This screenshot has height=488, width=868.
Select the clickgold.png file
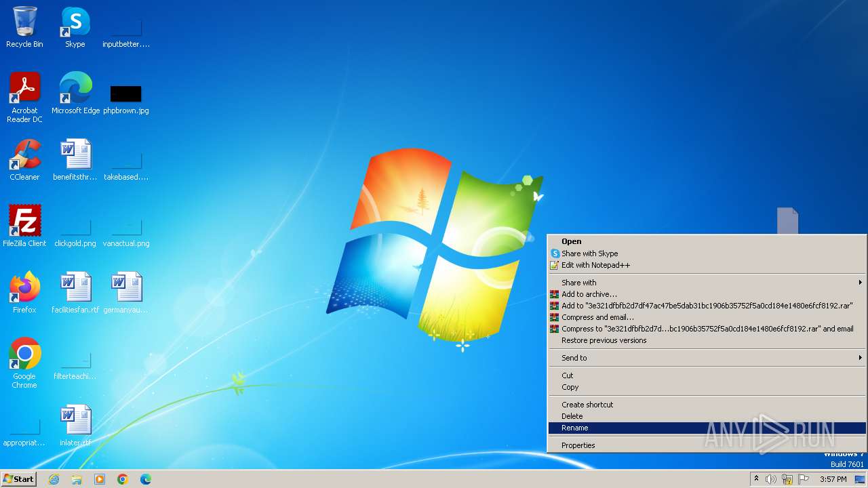[75, 232]
